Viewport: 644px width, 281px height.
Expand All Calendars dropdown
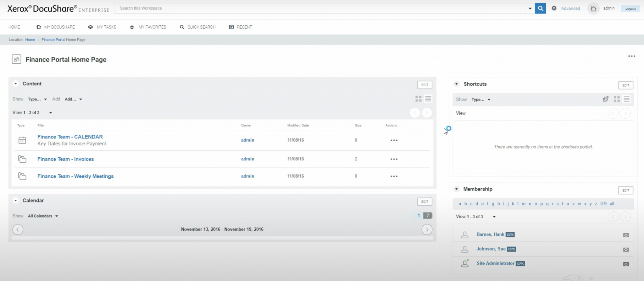coord(43,216)
